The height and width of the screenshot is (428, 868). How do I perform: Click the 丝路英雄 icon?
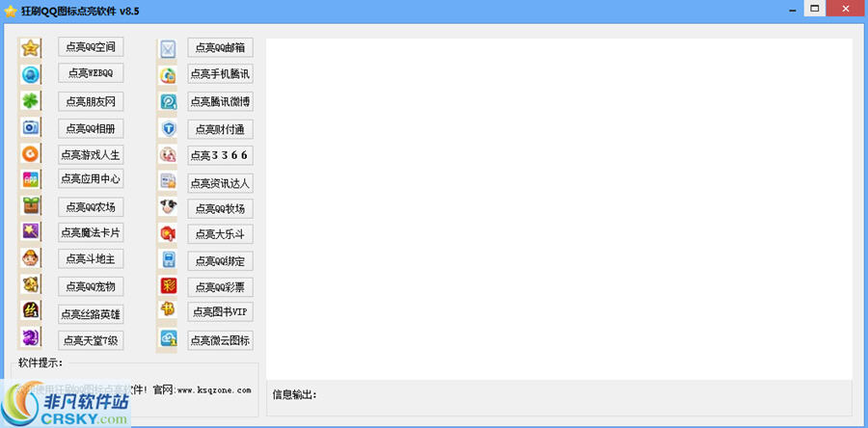click(31, 310)
